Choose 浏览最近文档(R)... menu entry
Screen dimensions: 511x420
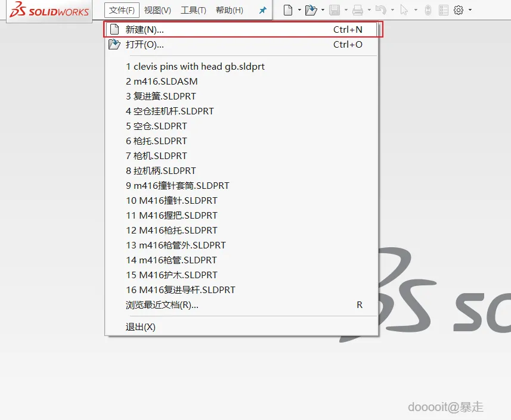point(241,305)
